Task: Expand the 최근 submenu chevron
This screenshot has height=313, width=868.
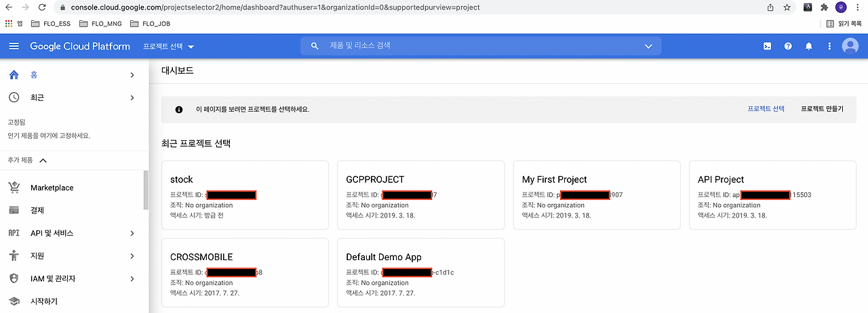Action: [132, 98]
